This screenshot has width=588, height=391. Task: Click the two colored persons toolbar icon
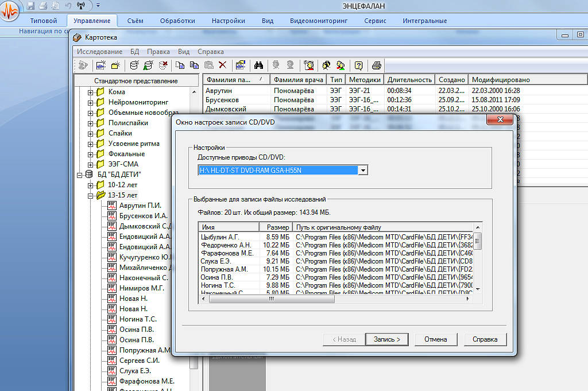click(x=341, y=65)
